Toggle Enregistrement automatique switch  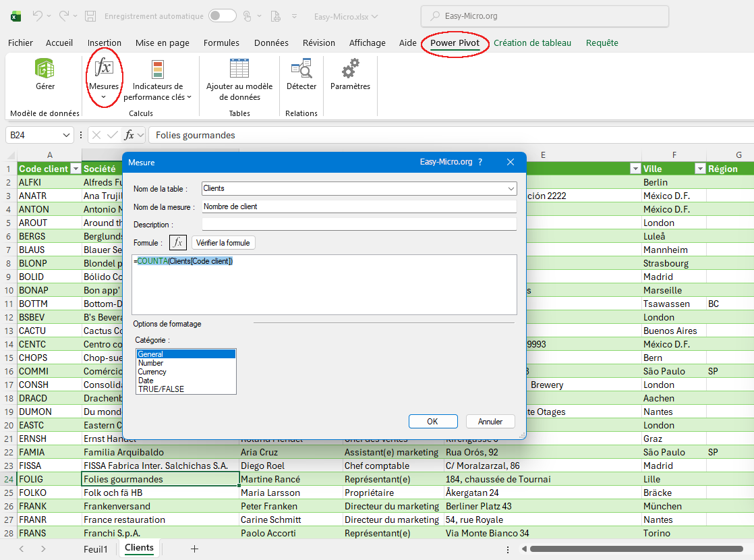coord(222,16)
